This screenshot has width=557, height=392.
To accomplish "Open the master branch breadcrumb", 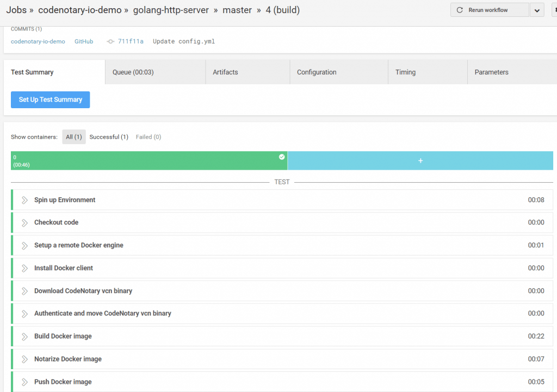I will point(237,10).
